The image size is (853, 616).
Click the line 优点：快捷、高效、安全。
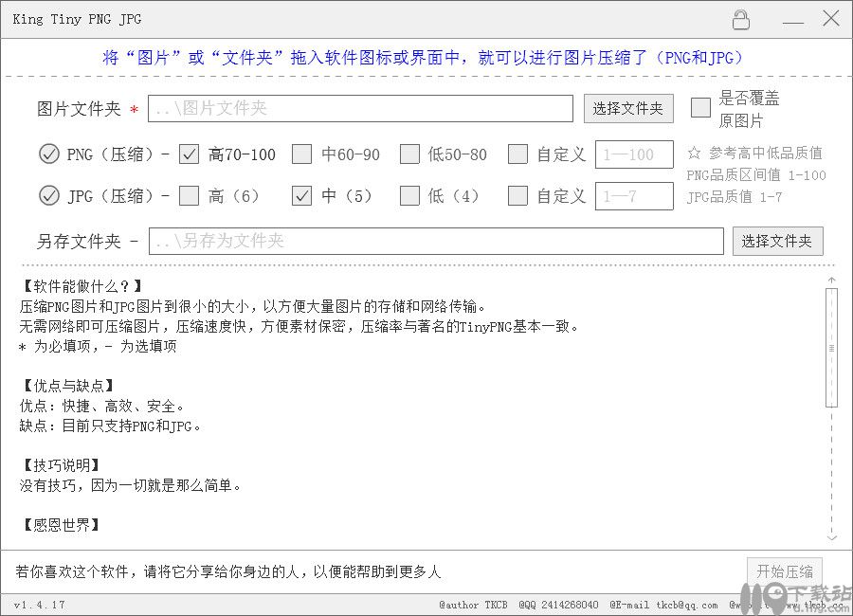pos(102,406)
